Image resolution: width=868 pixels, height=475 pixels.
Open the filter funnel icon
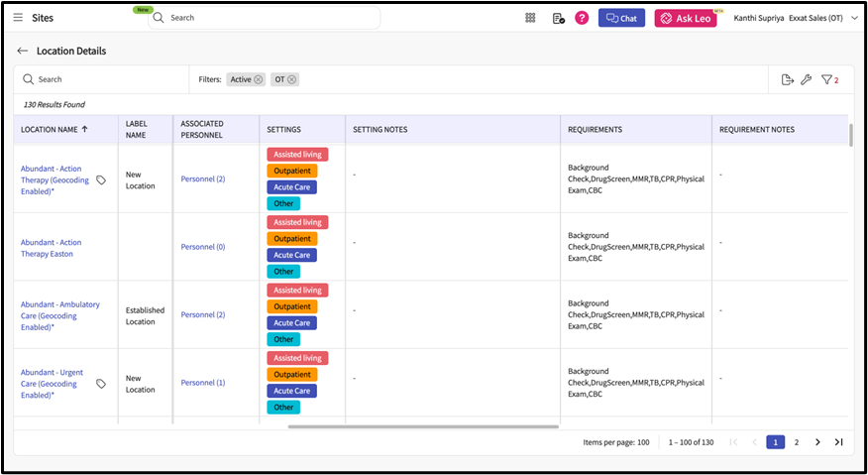(x=826, y=79)
